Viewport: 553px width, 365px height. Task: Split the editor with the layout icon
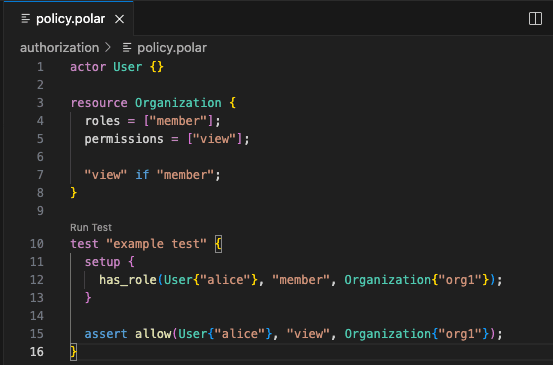point(535,19)
